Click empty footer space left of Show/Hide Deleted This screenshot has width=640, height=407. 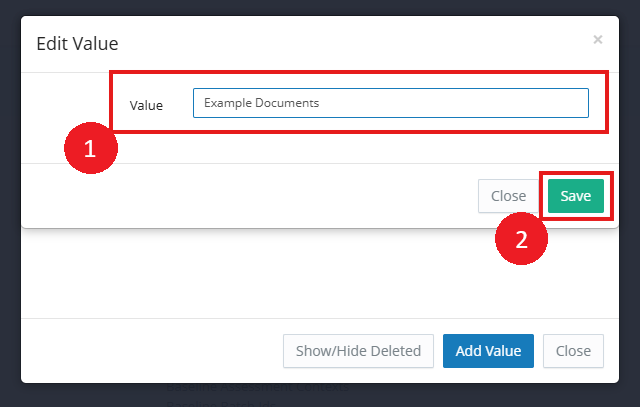click(x=150, y=351)
